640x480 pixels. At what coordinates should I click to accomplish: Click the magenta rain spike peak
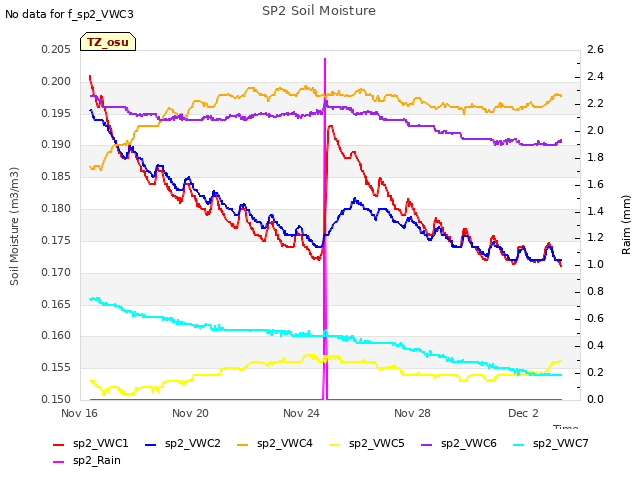pos(325,60)
